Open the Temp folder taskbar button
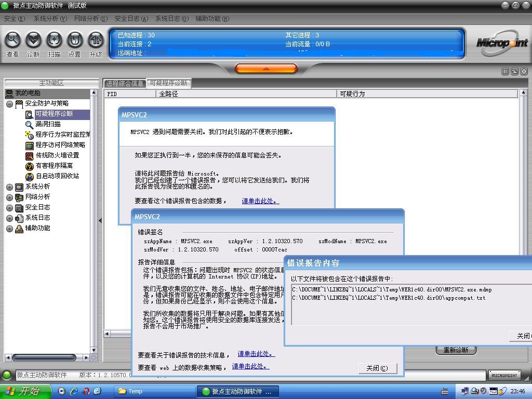This screenshot has width=532, height=399. tap(154, 391)
